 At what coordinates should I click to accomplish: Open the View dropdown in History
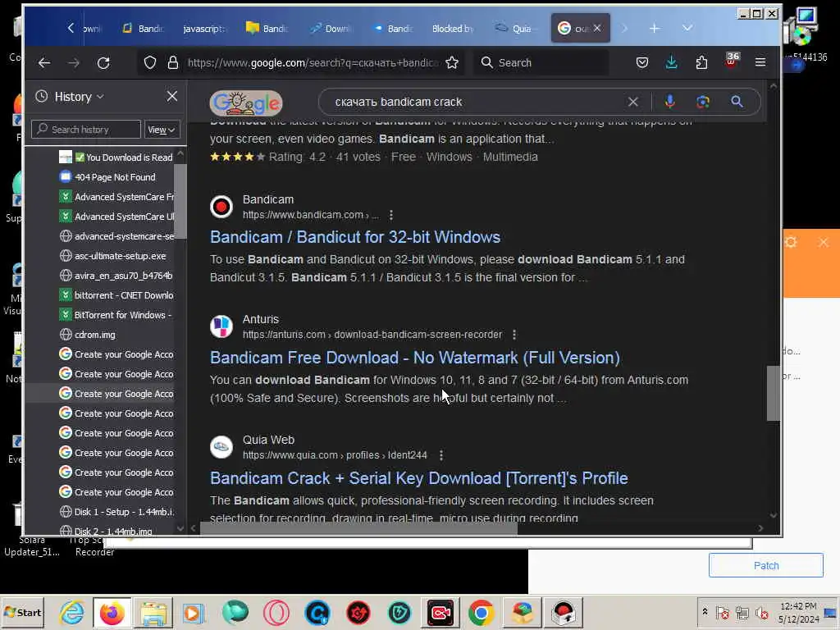[162, 130]
